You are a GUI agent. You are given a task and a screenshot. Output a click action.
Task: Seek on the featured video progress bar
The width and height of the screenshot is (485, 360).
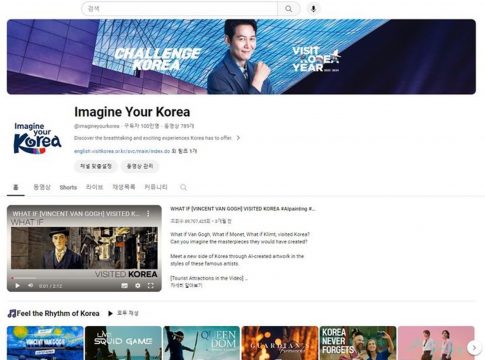click(84, 278)
